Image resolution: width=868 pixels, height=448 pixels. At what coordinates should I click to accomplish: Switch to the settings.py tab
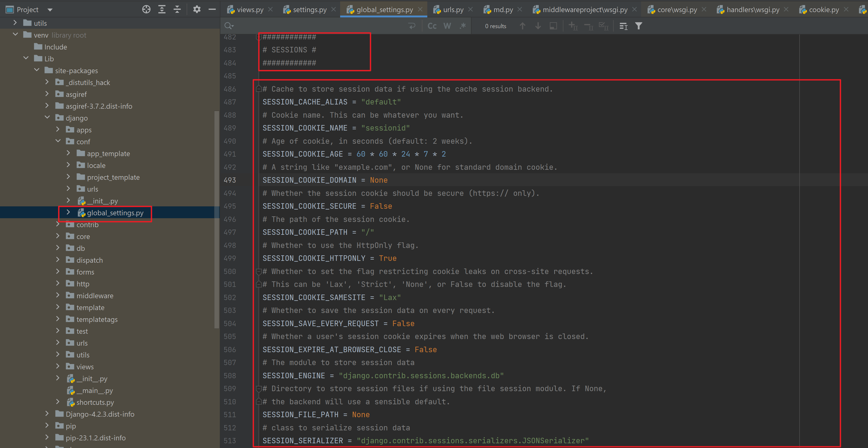point(309,9)
